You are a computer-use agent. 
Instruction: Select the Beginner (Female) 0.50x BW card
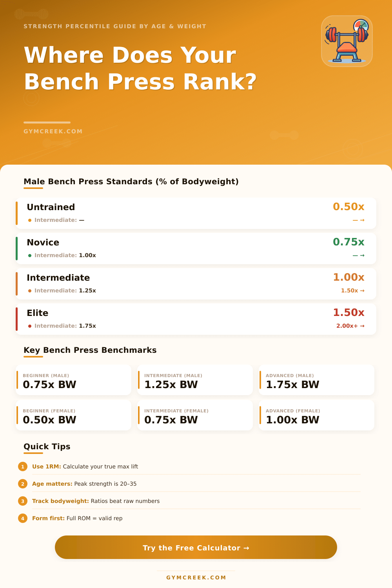(73, 416)
